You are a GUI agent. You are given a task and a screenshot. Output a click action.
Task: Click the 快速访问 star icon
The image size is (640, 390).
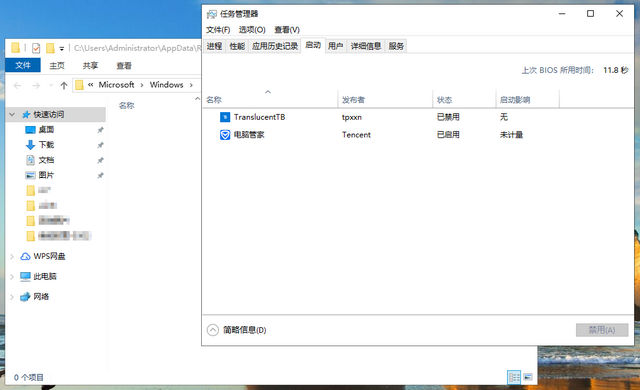[x=26, y=115]
